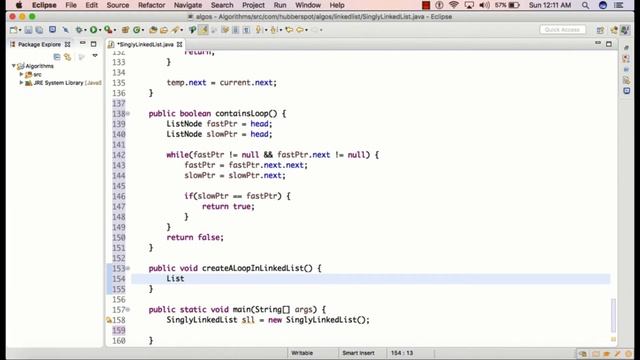The width and height of the screenshot is (640, 360).
Task: Open the Search dropdown arrow
Action: (182, 30)
